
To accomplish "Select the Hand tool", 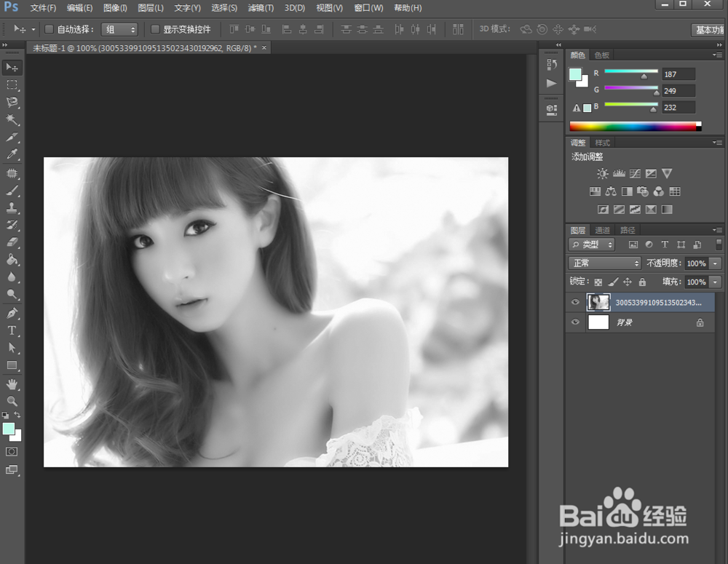I will click(x=12, y=384).
